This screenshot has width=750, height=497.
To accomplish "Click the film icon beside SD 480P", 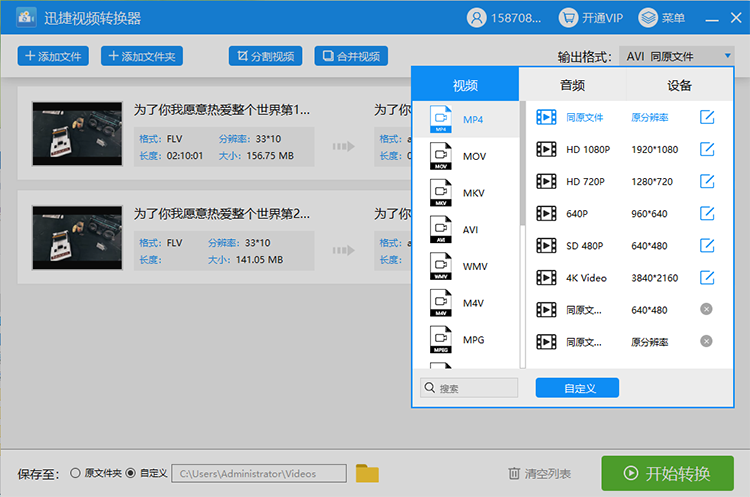I will pos(546,245).
